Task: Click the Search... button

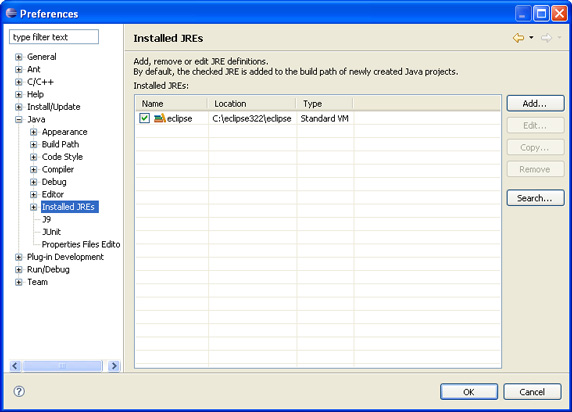Action: (x=535, y=198)
